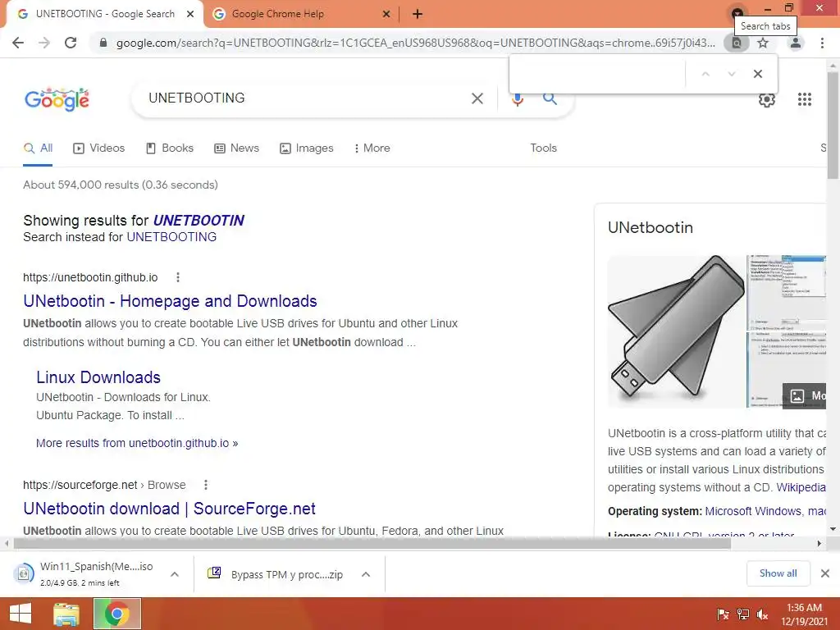Open options dots next to sourceforge.net result
Viewport: 840px width, 630px height.
[206, 486]
